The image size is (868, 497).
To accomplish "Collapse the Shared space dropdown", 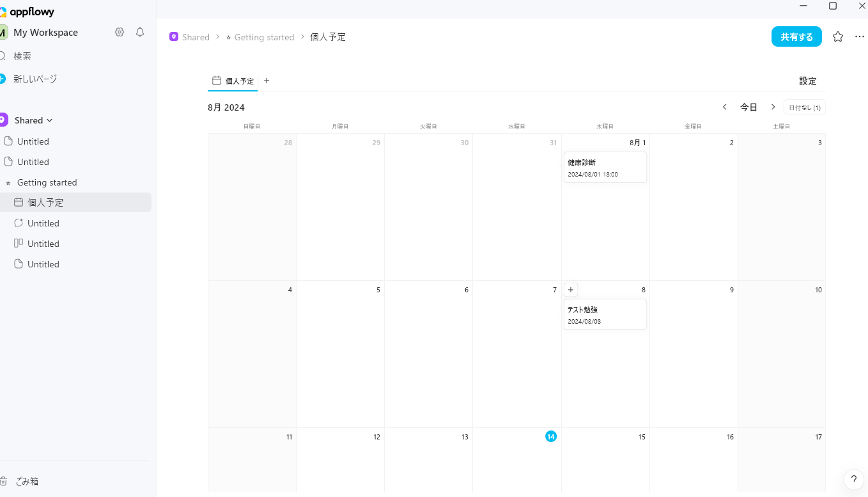I will pyautogui.click(x=49, y=120).
